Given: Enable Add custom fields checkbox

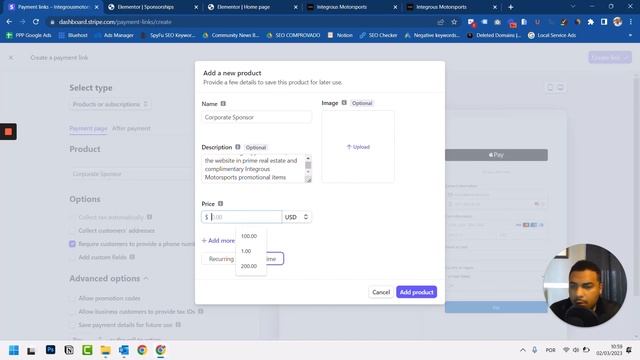Looking at the screenshot, I should point(72,257).
